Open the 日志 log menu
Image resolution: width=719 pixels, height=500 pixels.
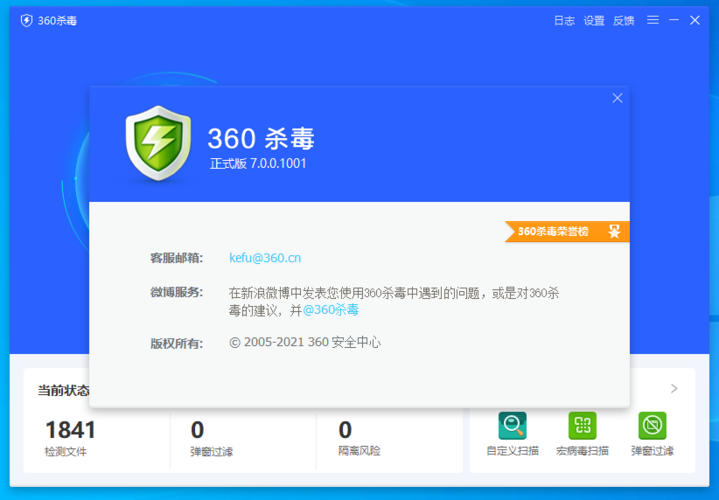pos(564,21)
